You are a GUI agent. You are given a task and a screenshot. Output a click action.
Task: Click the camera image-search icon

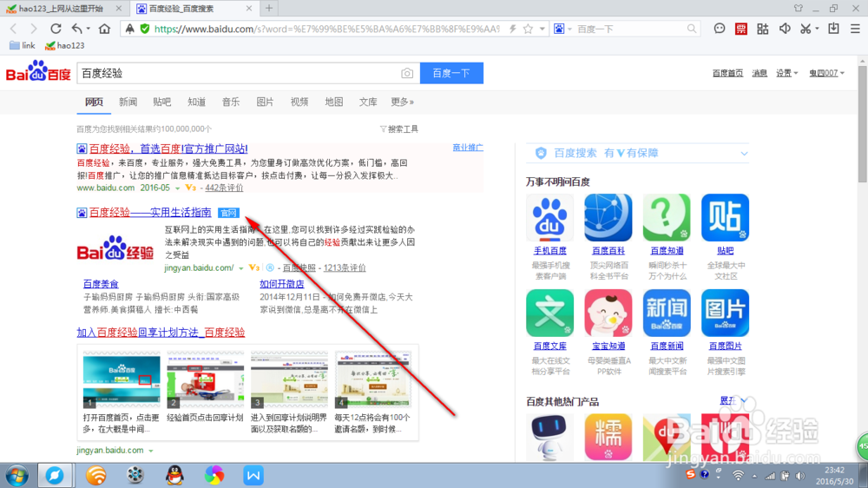[407, 73]
